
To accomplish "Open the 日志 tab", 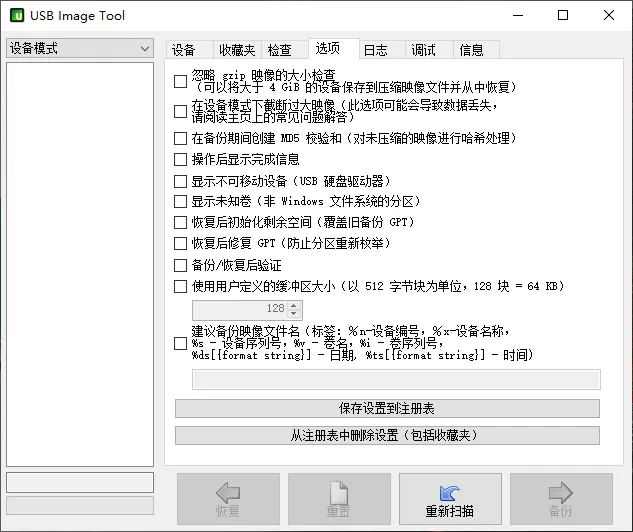I will tap(382, 50).
